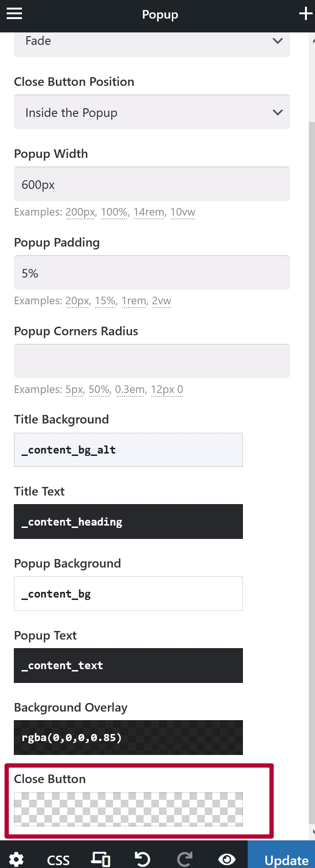This screenshot has width=315, height=868.
Task: Click the plus add-element icon
Action: click(x=305, y=14)
